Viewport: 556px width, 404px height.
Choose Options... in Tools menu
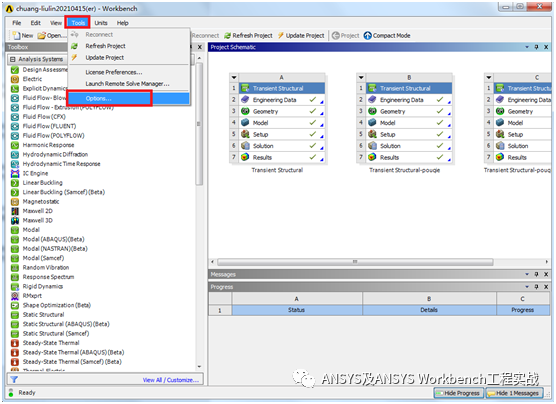pos(129,98)
